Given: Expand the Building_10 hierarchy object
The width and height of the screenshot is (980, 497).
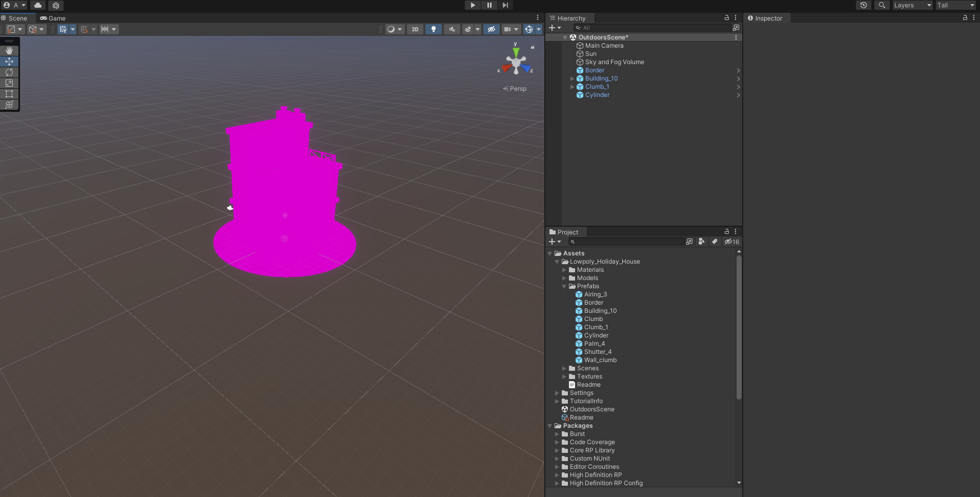Looking at the screenshot, I should pyautogui.click(x=573, y=78).
